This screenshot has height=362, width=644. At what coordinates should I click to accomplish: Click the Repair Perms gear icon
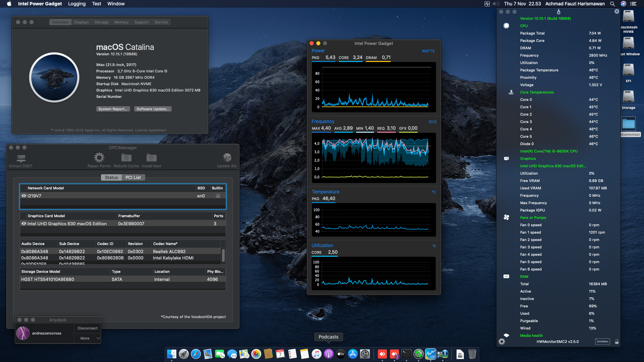(99, 158)
